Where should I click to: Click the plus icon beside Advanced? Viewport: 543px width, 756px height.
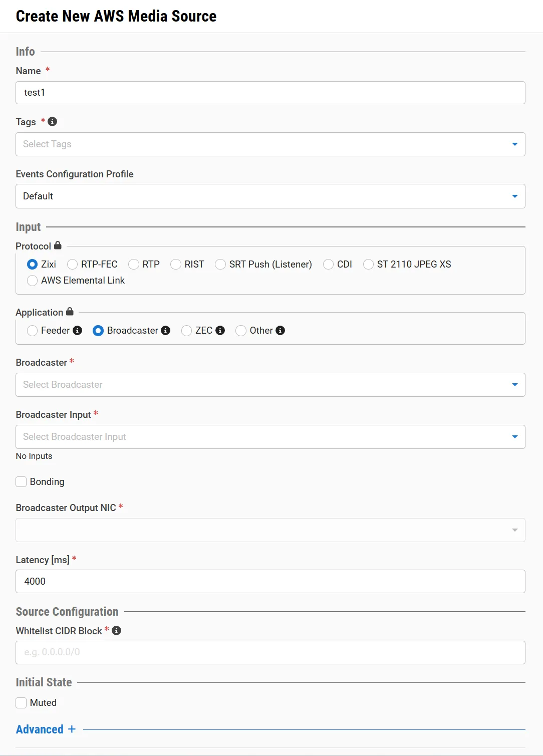pyautogui.click(x=72, y=729)
